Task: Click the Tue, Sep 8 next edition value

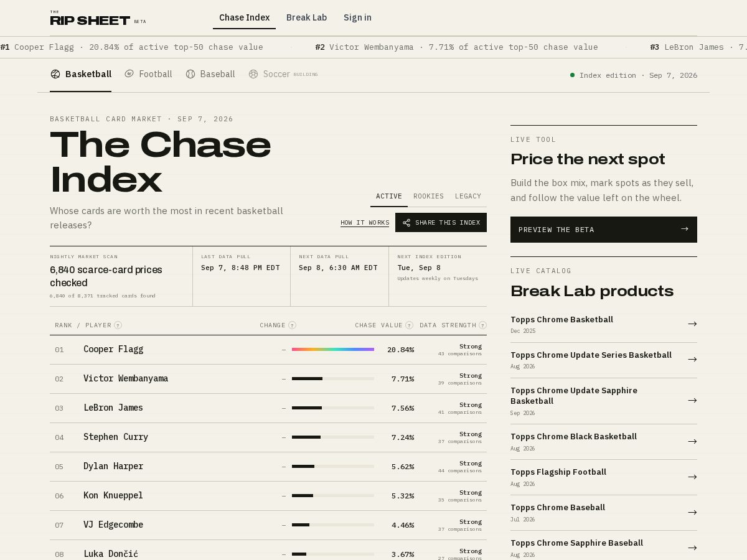Action: click(x=419, y=268)
